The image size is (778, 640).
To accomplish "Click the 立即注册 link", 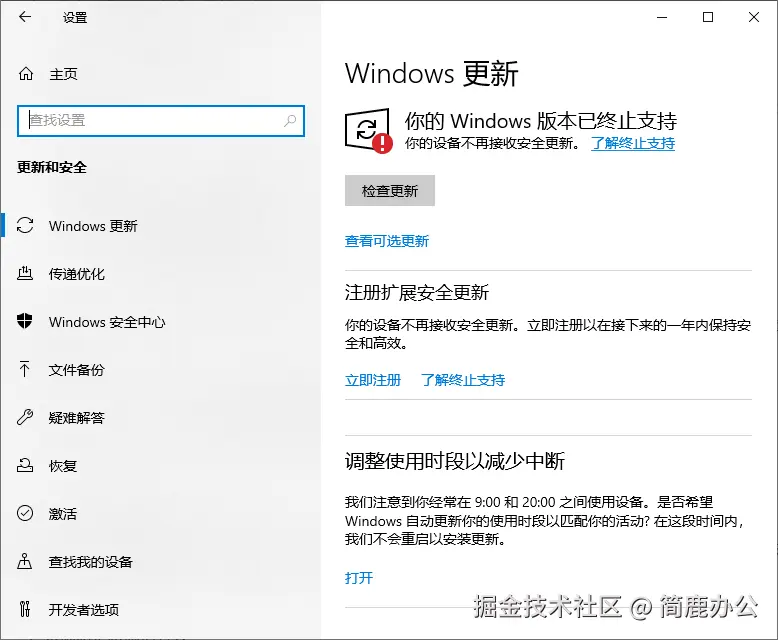I will point(373,380).
